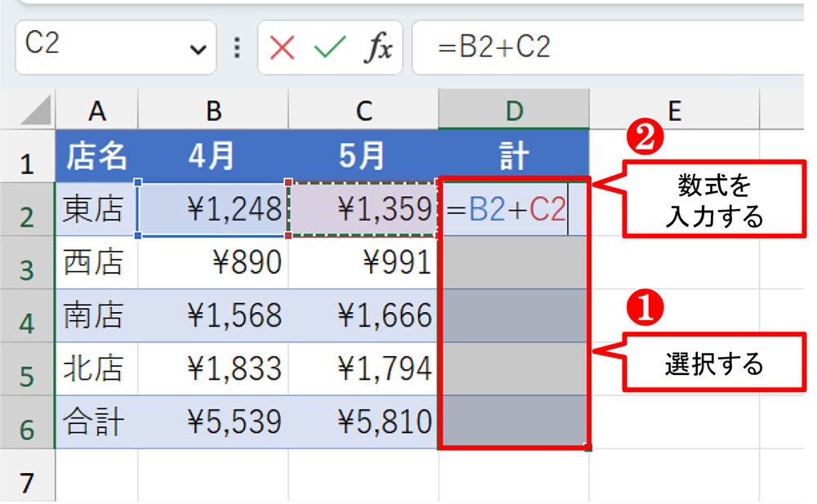
Task: Click the cell with ¥1,666
Action: 364,316
